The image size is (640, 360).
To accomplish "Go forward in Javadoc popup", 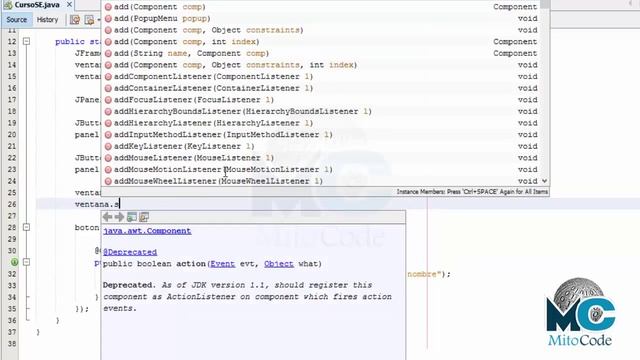I will pos(119,217).
